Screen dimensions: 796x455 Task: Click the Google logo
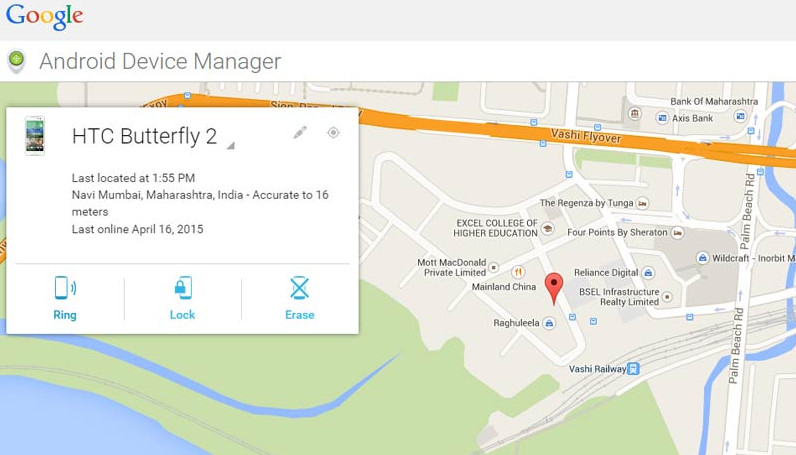click(x=45, y=17)
